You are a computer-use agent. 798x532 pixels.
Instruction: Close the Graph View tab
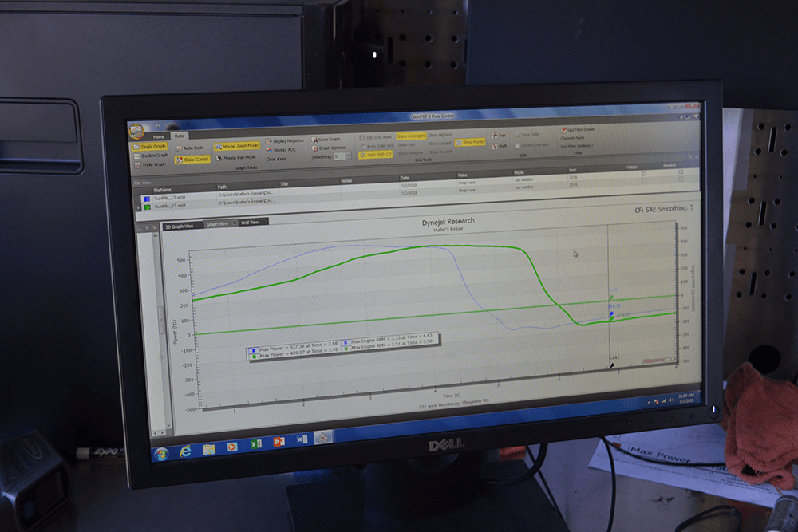pos(235,223)
